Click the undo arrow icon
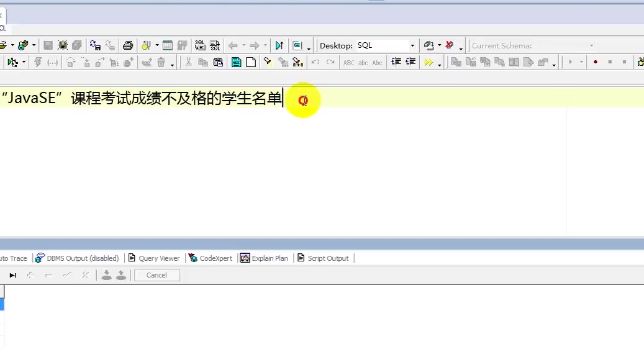This screenshot has width=644, height=362. [315, 62]
